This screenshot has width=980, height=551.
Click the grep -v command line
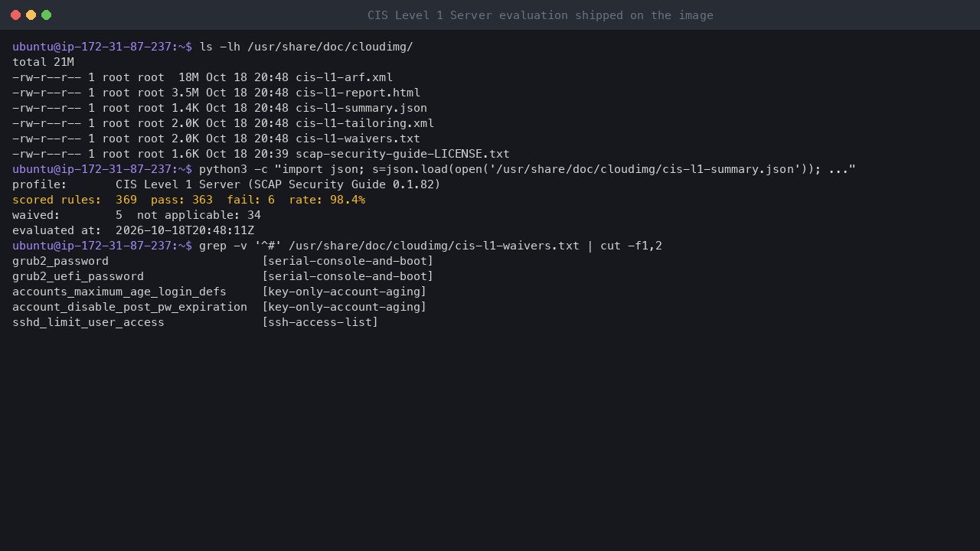(430, 246)
